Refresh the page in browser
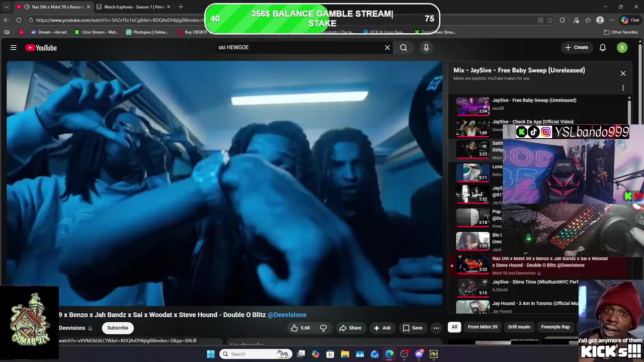 19,20
